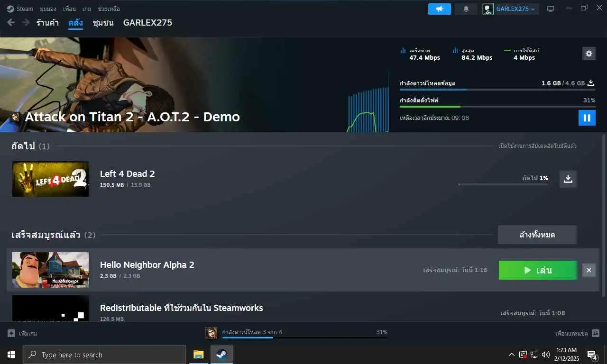The image size is (607, 364).
Task: Click the GARLEX275 avatar image
Action: pos(488,9)
